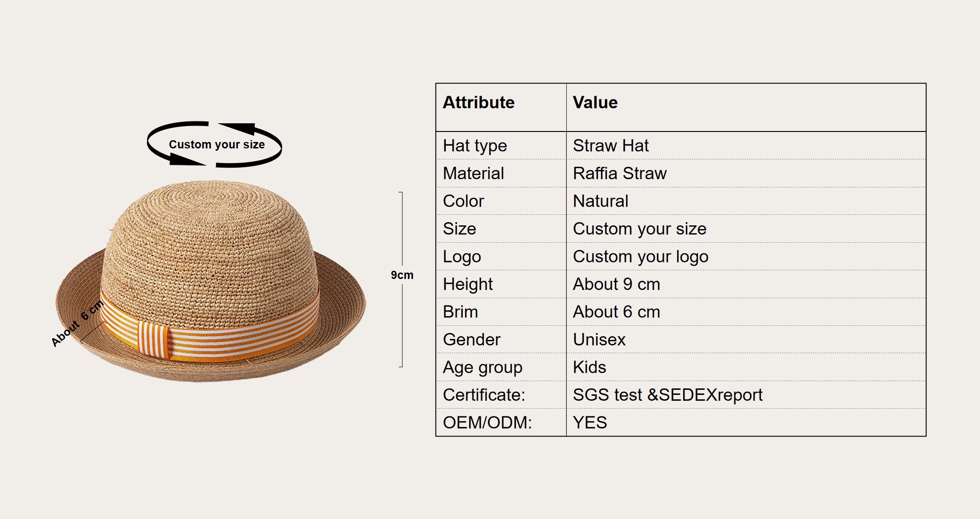Click the 'Logo' attribute cell
The image size is (980, 519).
pyautogui.click(x=501, y=257)
